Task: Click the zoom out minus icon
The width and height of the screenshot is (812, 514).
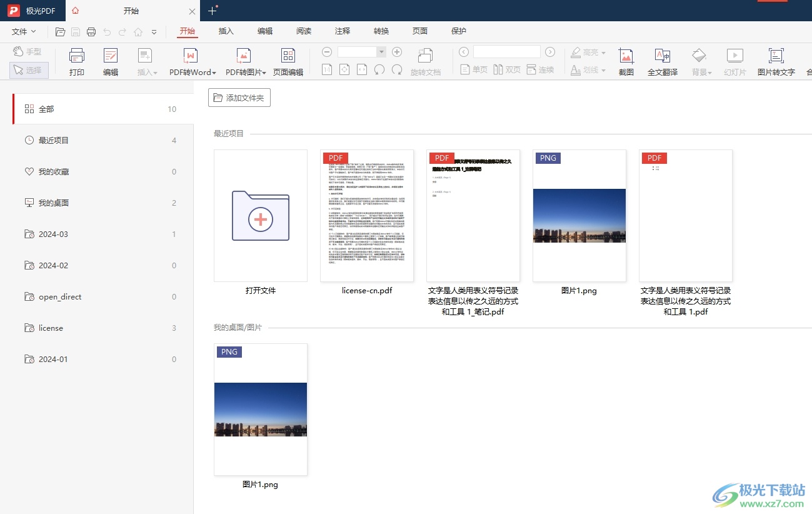Action: pos(327,52)
